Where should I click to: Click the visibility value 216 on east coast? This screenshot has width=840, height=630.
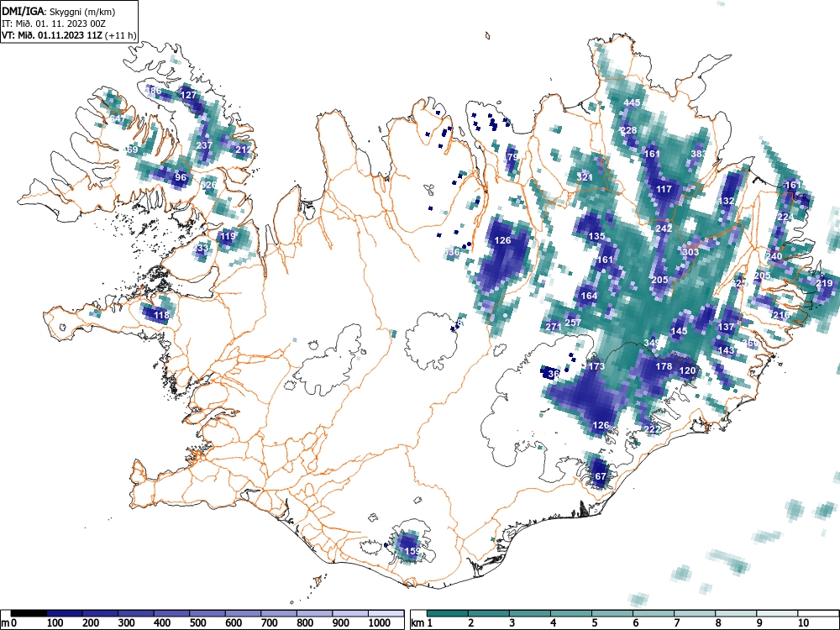781,315
